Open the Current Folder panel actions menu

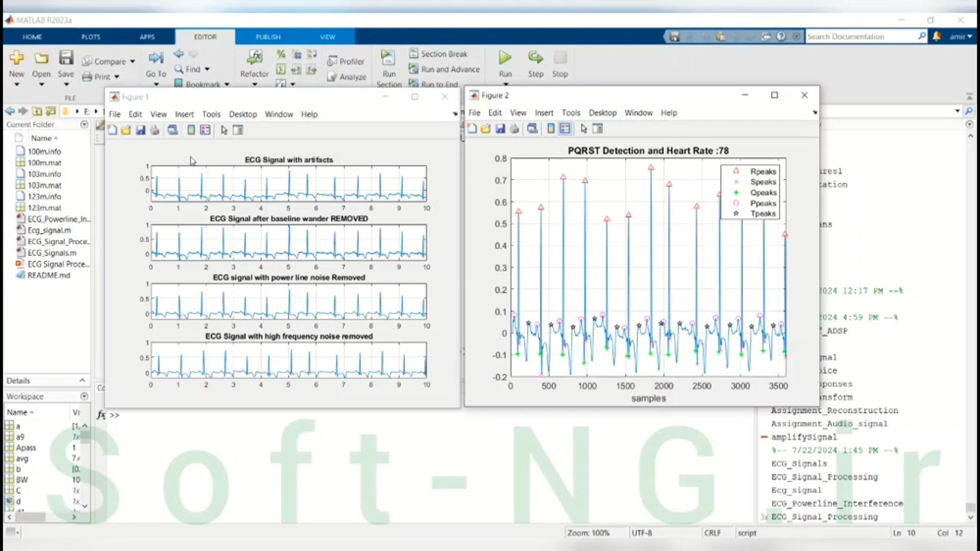point(84,124)
